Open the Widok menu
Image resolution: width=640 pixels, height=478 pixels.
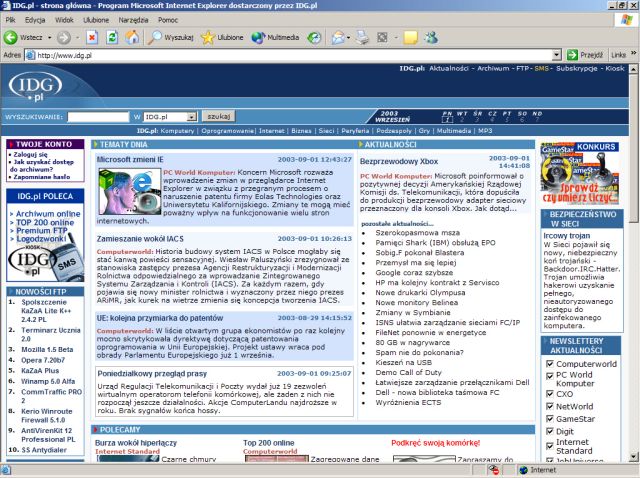(x=64, y=20)
